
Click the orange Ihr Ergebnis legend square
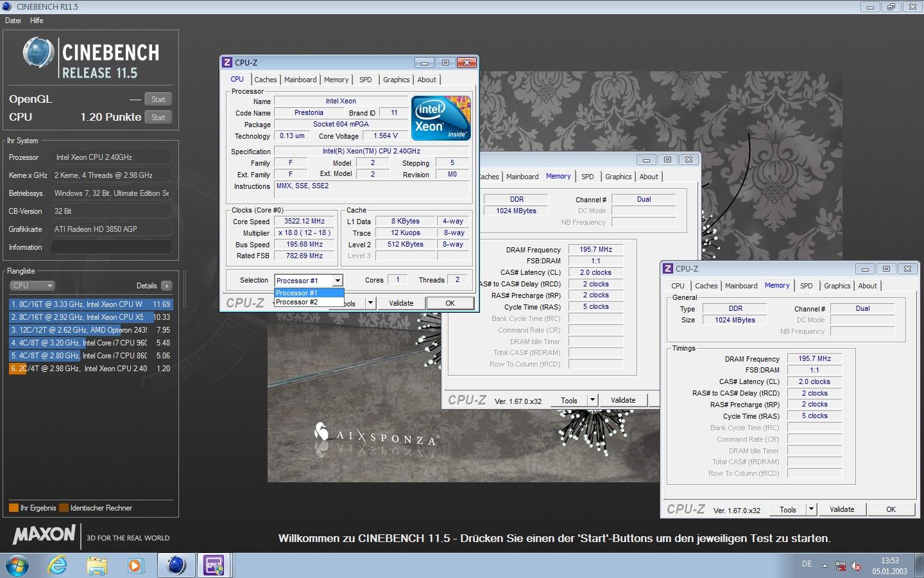tap(13, 508)
